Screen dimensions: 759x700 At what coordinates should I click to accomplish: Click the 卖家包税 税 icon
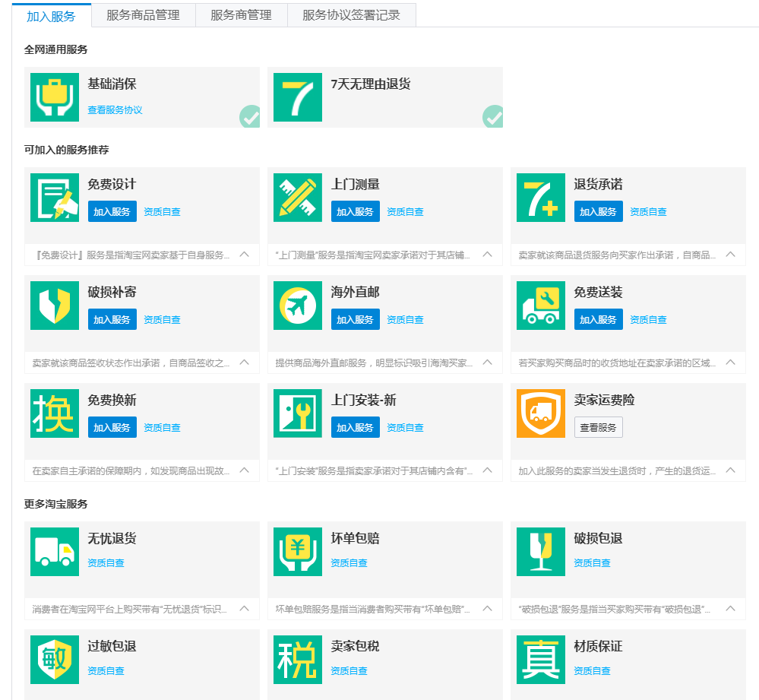click(x=298, y=660)
